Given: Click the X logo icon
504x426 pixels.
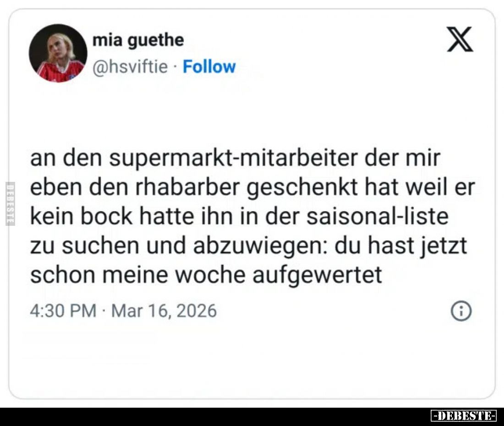Looking at the screenshot, I should click(460, 39).
